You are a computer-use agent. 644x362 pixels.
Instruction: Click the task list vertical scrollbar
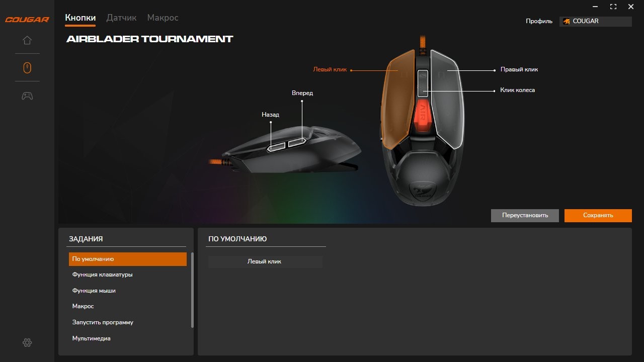(x=192, y=290)
